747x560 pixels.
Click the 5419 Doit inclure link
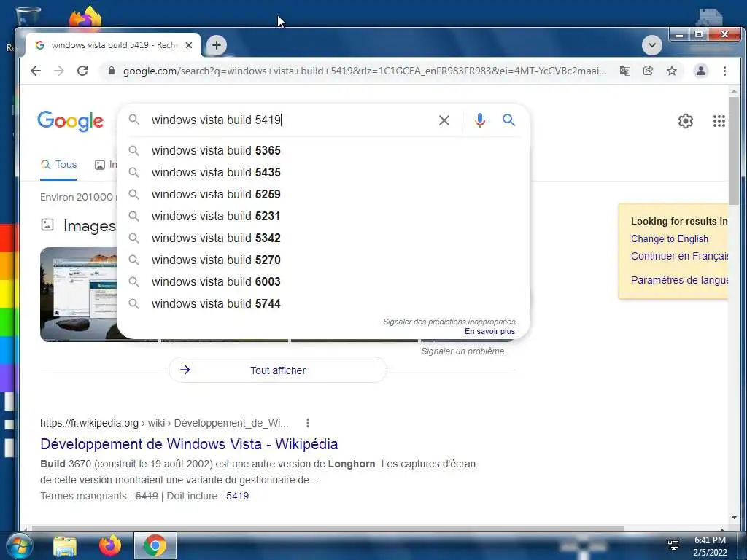coord(237,496)
